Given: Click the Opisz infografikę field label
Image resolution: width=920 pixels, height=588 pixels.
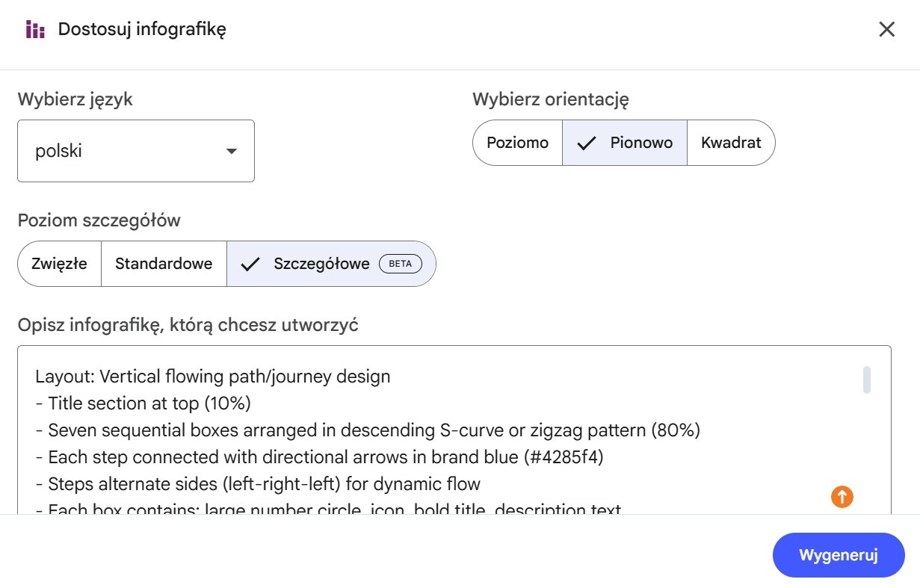Looking at the screenshot, I should tap(188, 326).
